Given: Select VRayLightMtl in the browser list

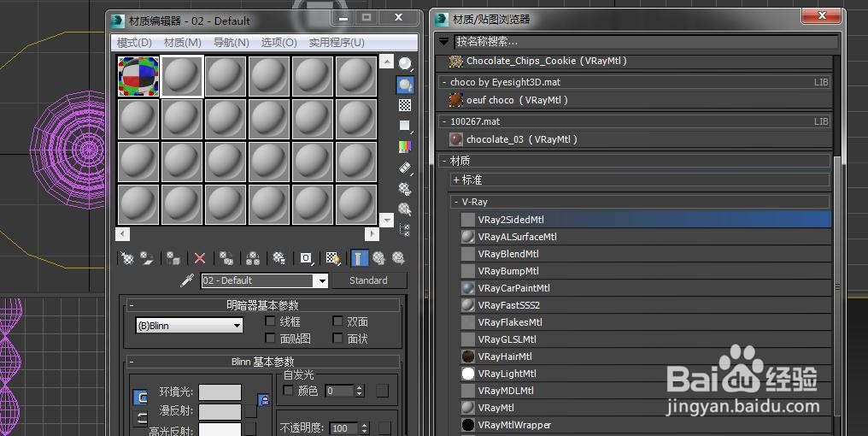Looking at the screenshot, I should (646, 374).
